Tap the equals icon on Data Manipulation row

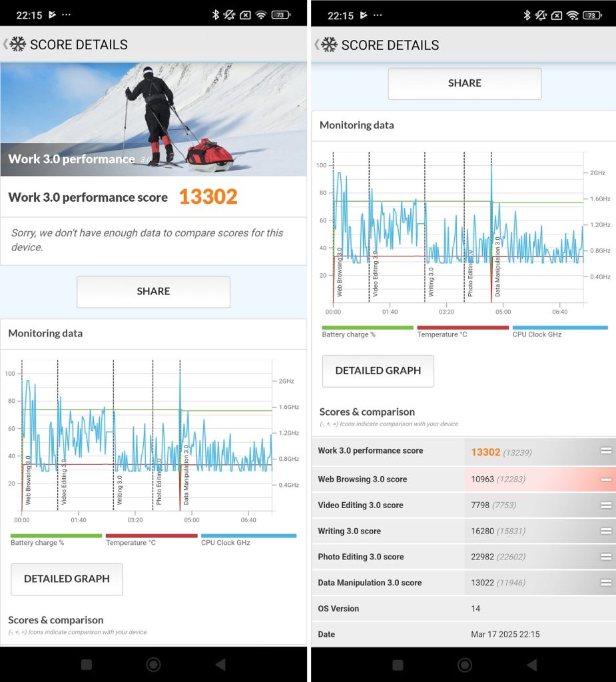pyautogui.click(x=606, y=583)
